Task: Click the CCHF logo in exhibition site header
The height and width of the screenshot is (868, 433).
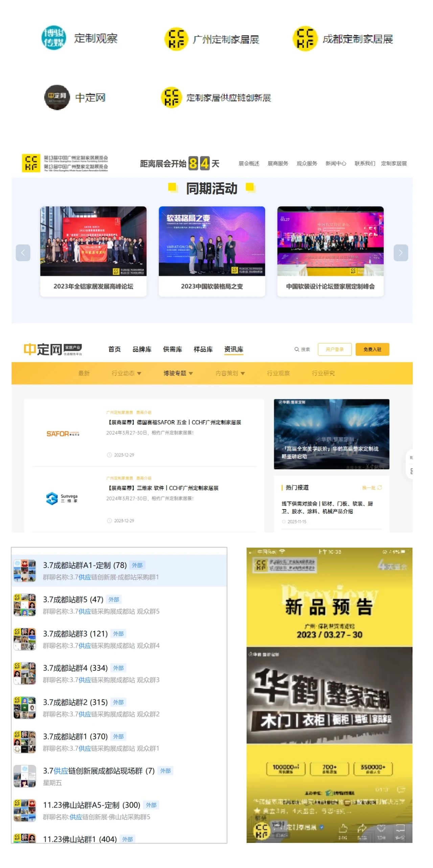Action: point(31,163)
